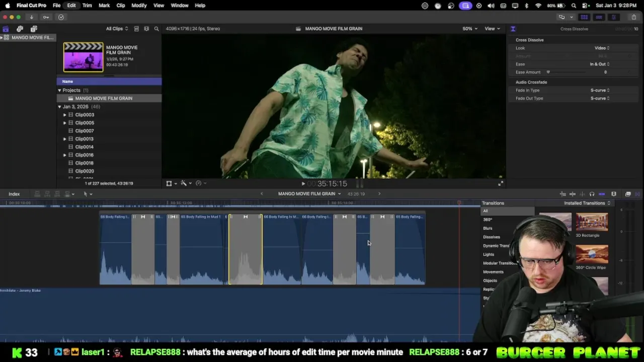Open the Share button in toolbar
This screenshot has height=362, width=644.
(633, 17)
